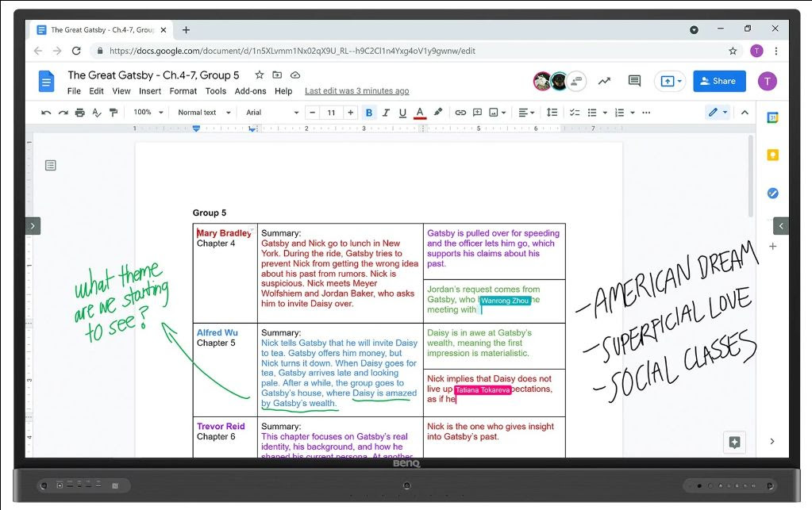This screenshot has width=812, height=510.
Task: Choose a text color with the A icon
Action: (x=420, y=113)
